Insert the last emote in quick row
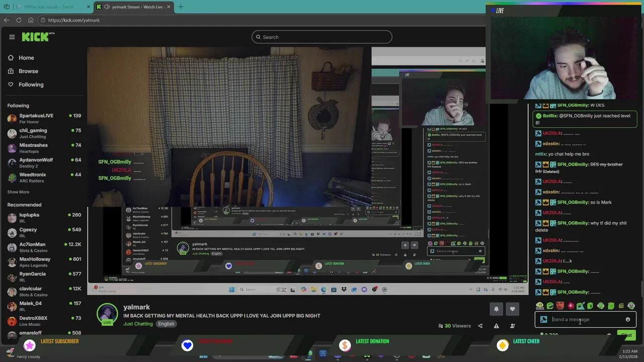 click(x=631, y=306)
